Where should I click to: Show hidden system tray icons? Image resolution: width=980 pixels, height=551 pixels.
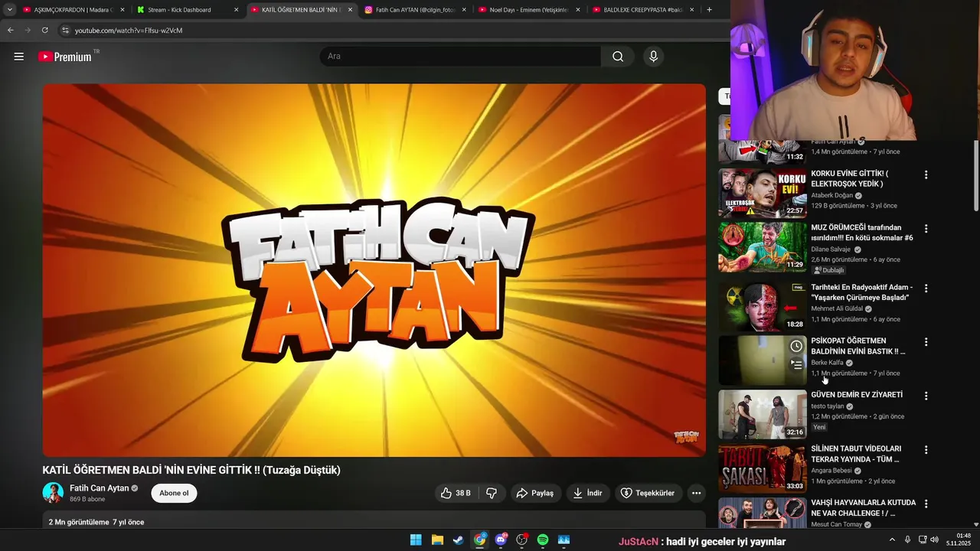(x=892, y=540)
